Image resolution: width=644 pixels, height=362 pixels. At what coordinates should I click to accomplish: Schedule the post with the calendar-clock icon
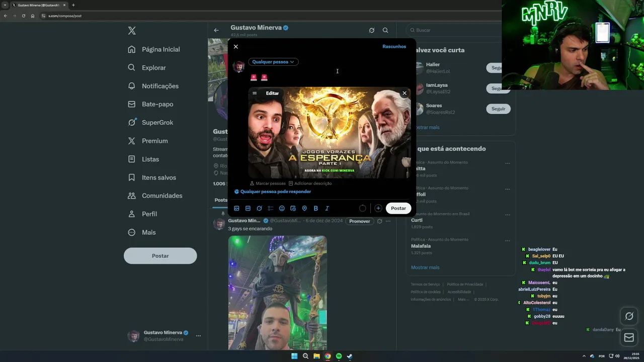click(293, 208)
